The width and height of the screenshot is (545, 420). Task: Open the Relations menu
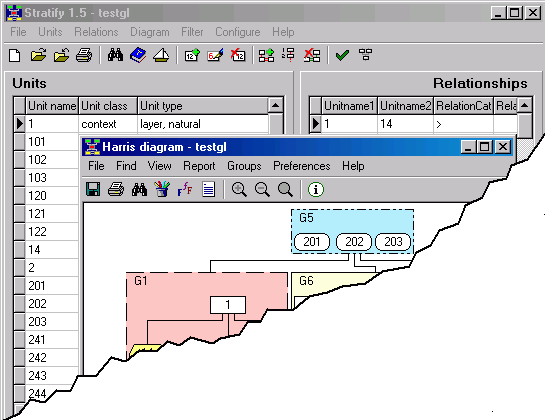coord(96,32)
